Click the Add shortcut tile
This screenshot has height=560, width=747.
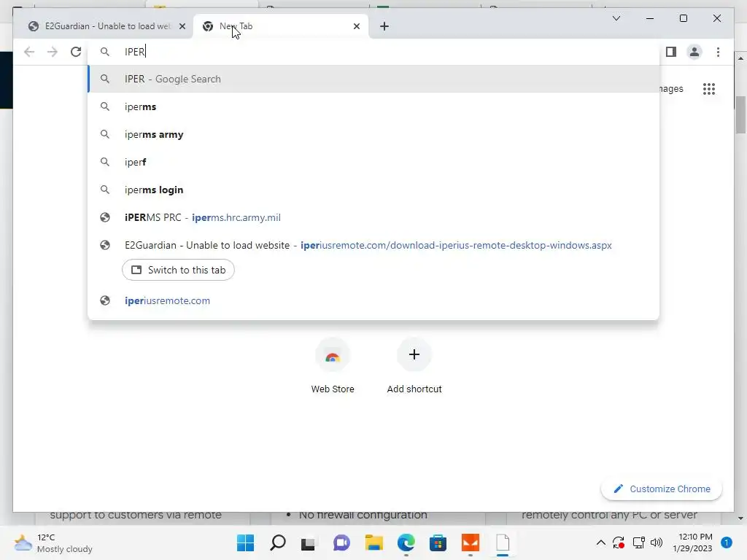pos(414,366)
